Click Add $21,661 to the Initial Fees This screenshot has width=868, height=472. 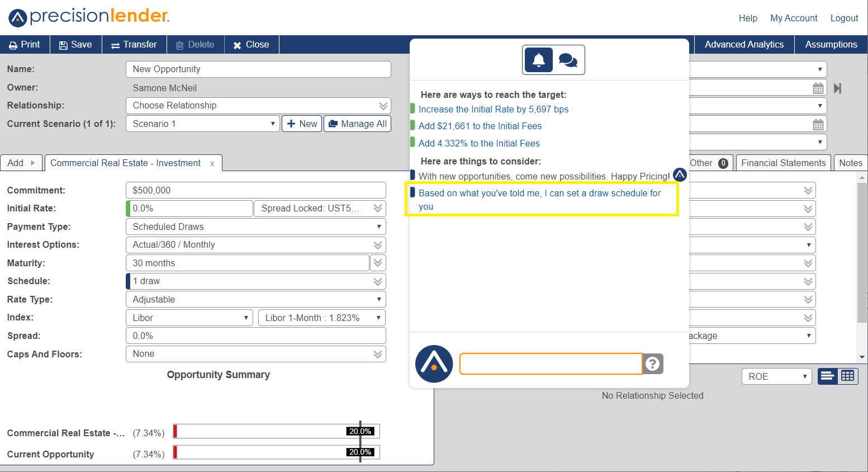tap(480, 126)
